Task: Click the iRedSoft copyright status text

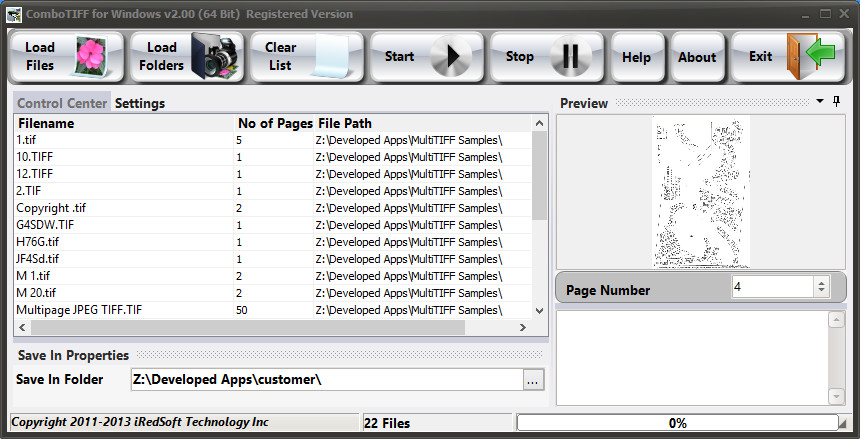Action: point(184,423)
